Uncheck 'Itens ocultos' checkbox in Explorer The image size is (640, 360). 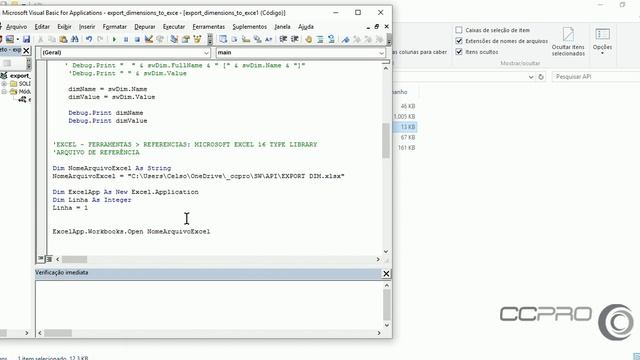pos(459,52)
